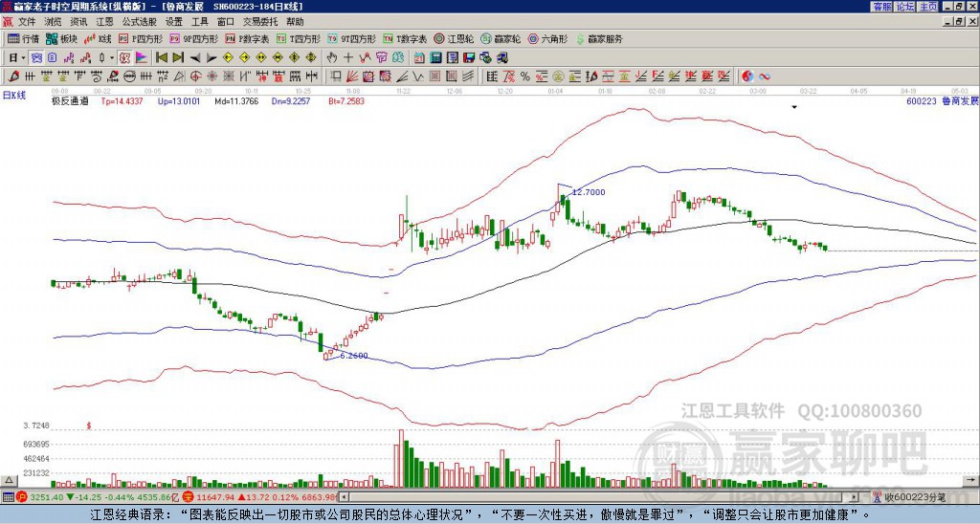Click the 板块 sector icon
Viewport: 980px width, 524px height.
pyautogui.click(x=62, y=39)
